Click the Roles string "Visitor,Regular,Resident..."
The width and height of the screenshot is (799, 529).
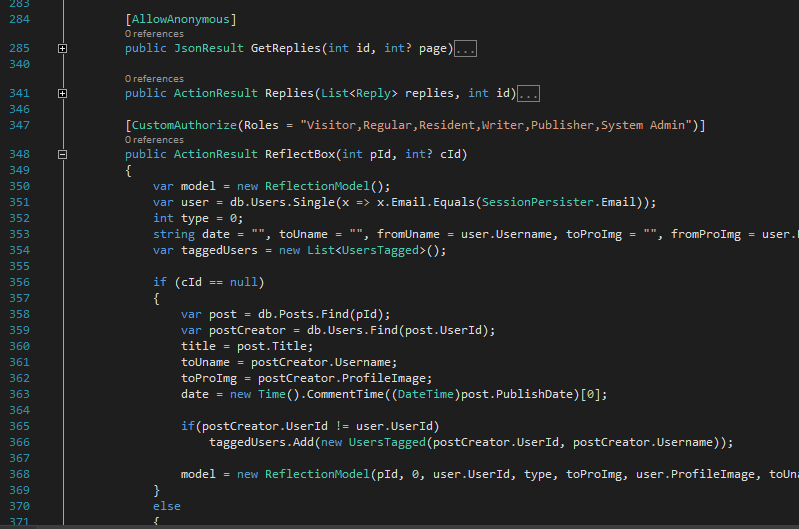pyautogui.click(x=496, y=125)
